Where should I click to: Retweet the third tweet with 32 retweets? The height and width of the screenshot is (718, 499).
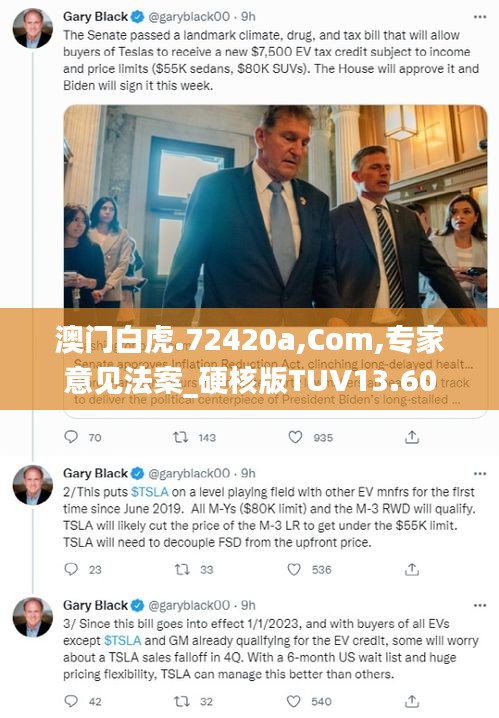coord(182,701)
